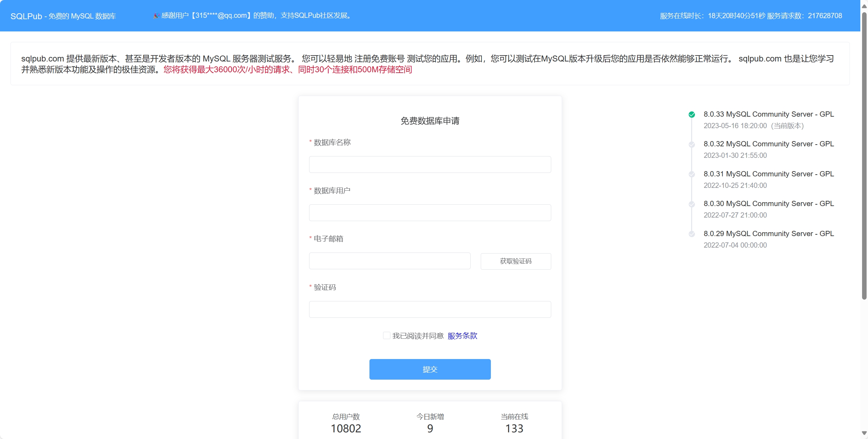Viewport: 868px width, 439px height.
Task: Click the timeline dot for version 8.0.31
Action: pyautogui.click(x=691, y=174)
